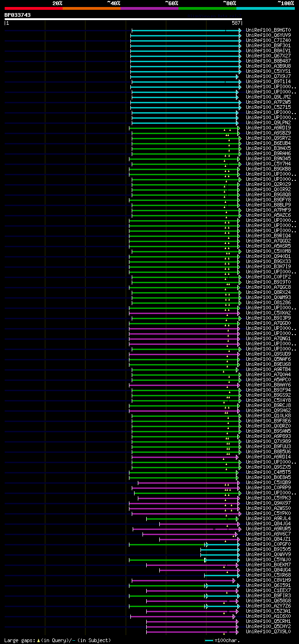Click the green alignment bar of UniRef100_B0E8A5
This screenshot has height=644, width=299.
pyautogui.click(x=184, y=477)
